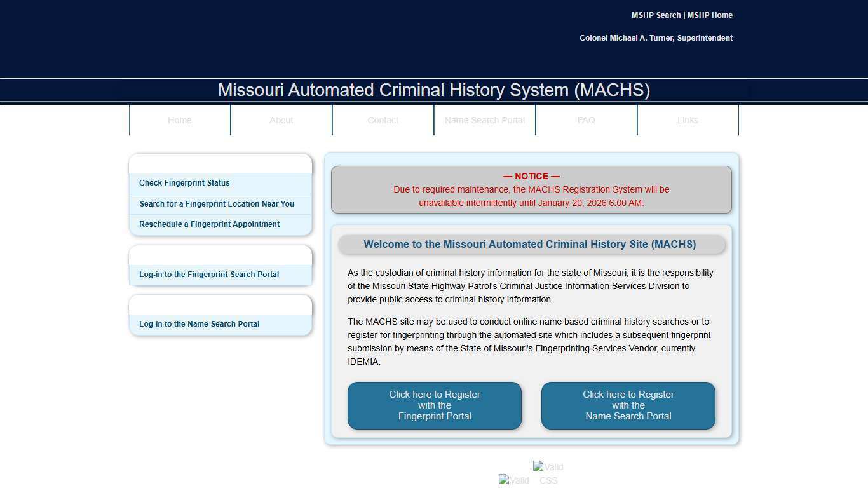868x488 pixels.
Task: Open the MSHP Search link
Action: click(654, 15)
